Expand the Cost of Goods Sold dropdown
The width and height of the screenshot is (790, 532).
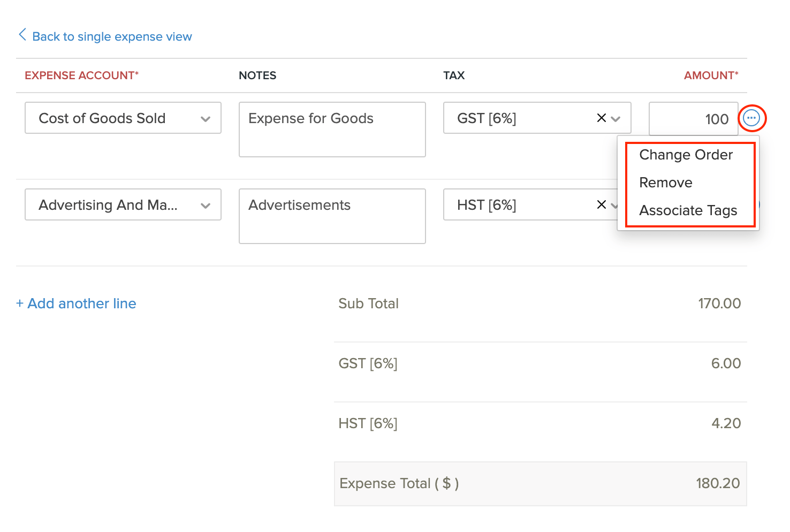[206, 119]
